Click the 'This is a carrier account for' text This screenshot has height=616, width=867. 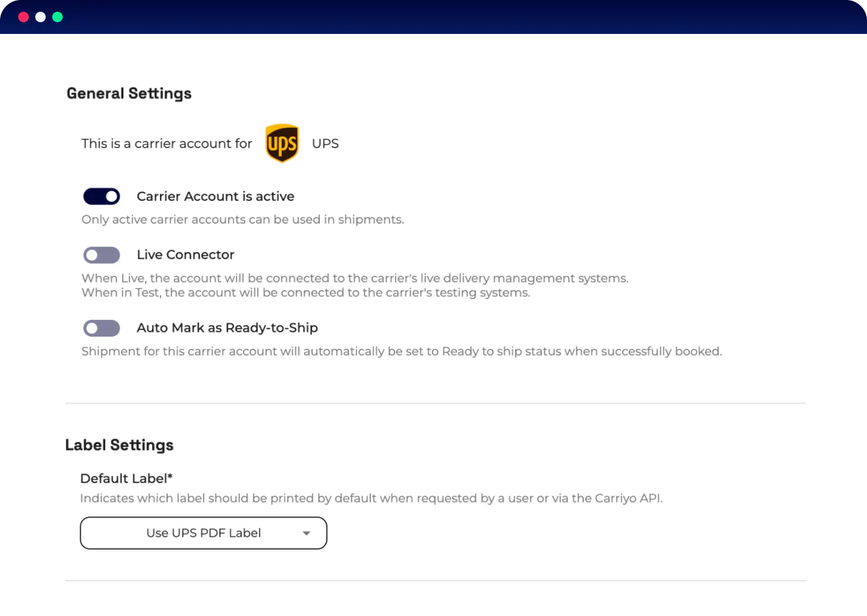(x=166, y=144)
